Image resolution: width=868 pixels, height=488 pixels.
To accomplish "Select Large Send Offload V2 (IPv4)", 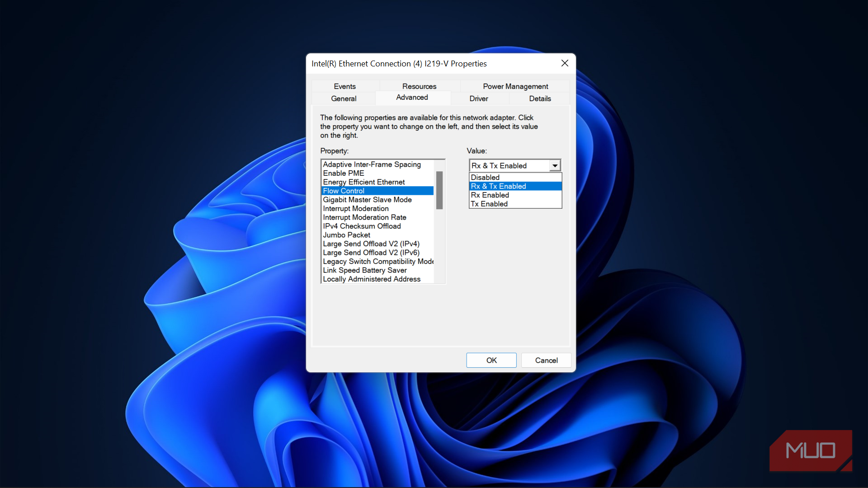I will click(x=377, y=244).
